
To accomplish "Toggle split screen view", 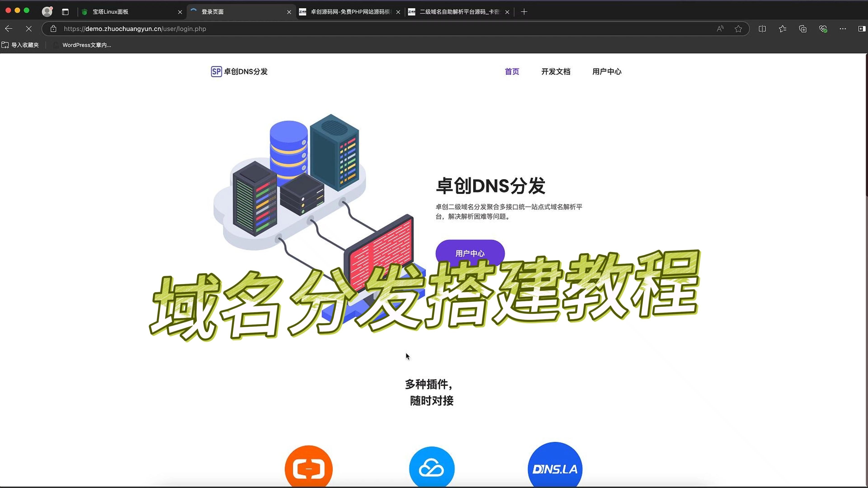I will (x=762, y=29).
